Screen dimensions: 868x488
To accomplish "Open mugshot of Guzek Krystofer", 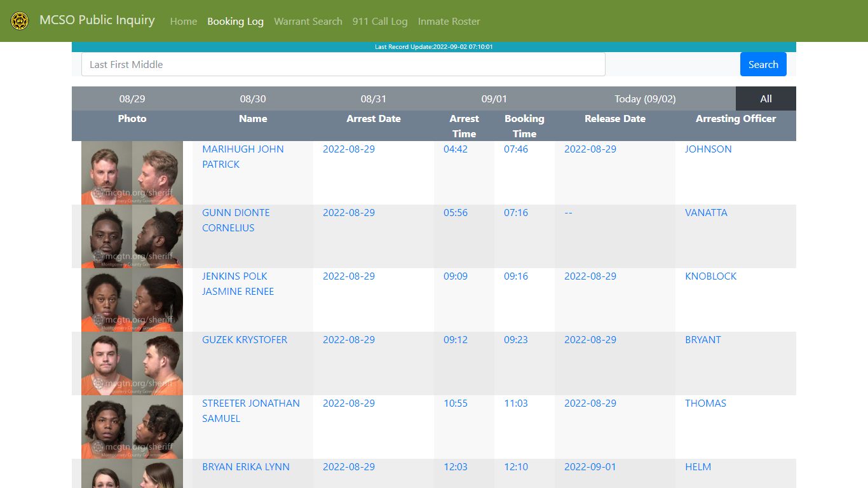I will tap(132, 363).
